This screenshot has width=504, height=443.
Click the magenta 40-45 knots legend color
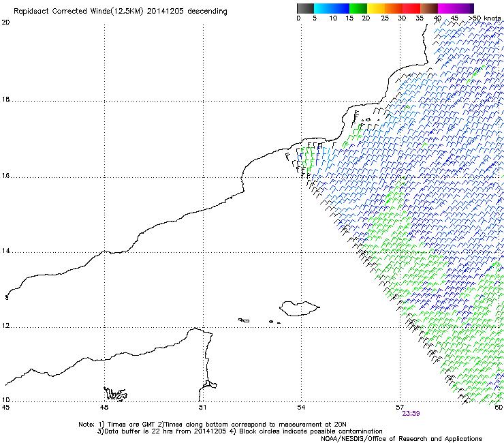[447, 8]
